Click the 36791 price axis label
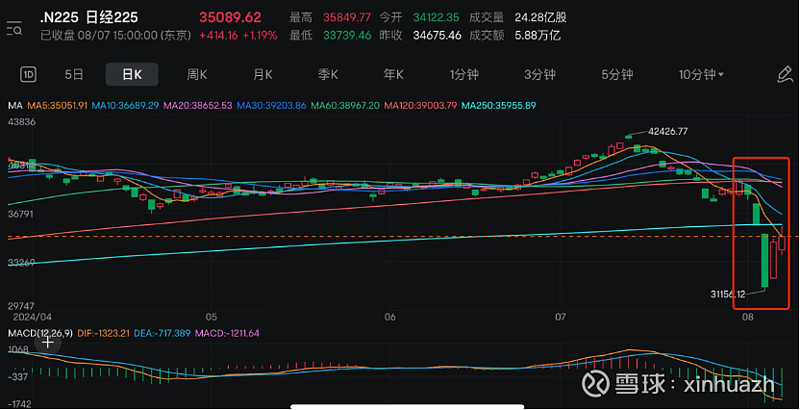 coord(21,215)
